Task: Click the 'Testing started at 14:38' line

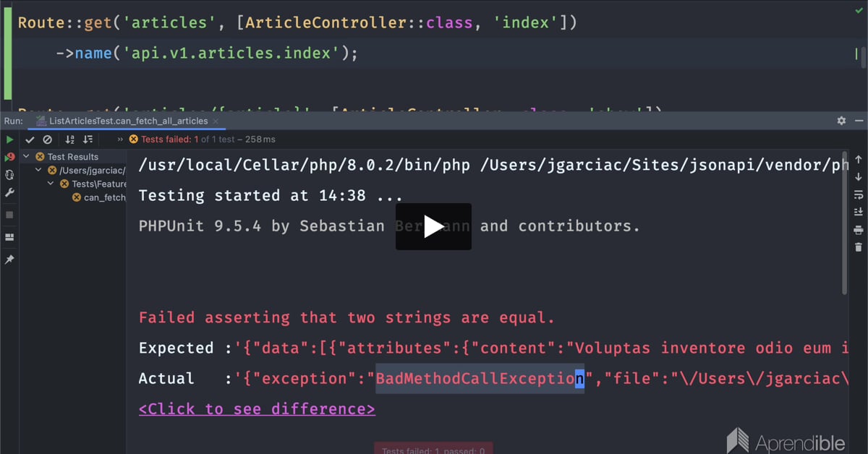Action: (270, 195)
